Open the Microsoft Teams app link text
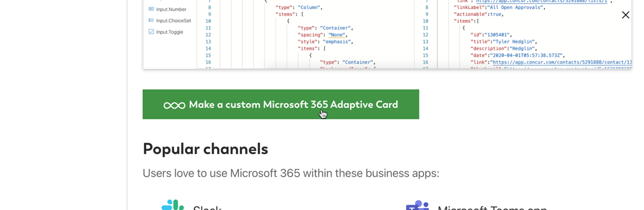644x210 pixels. click(492, 208)
